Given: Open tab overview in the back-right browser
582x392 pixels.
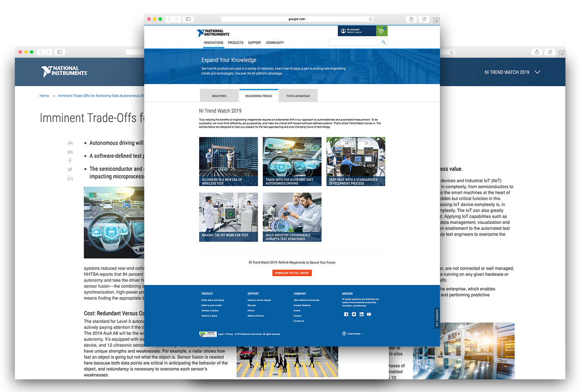Looking at the screenshot, I should point(550,52).
